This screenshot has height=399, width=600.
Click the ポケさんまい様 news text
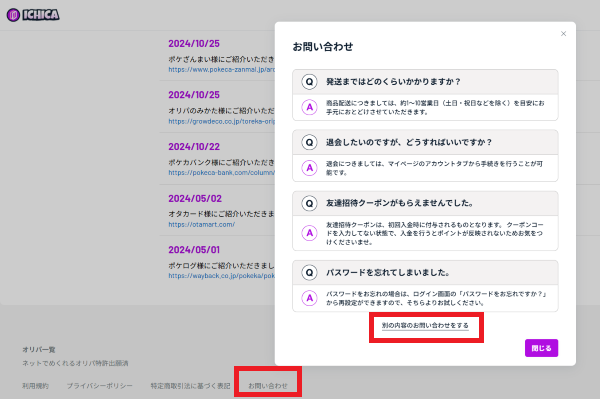point(222,59)
